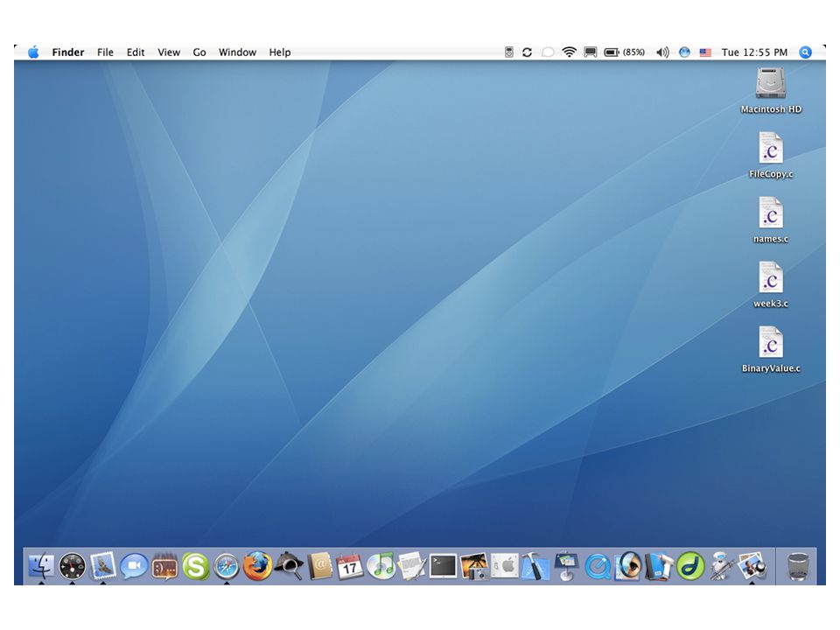
Task: Launch iCal calendar showing 17
Action: tap(350, 566)
